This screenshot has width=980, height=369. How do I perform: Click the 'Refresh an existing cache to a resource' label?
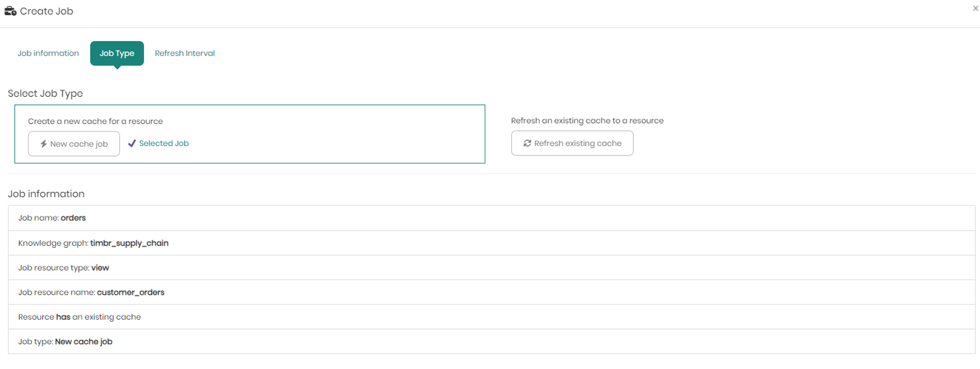pos(587,121)
